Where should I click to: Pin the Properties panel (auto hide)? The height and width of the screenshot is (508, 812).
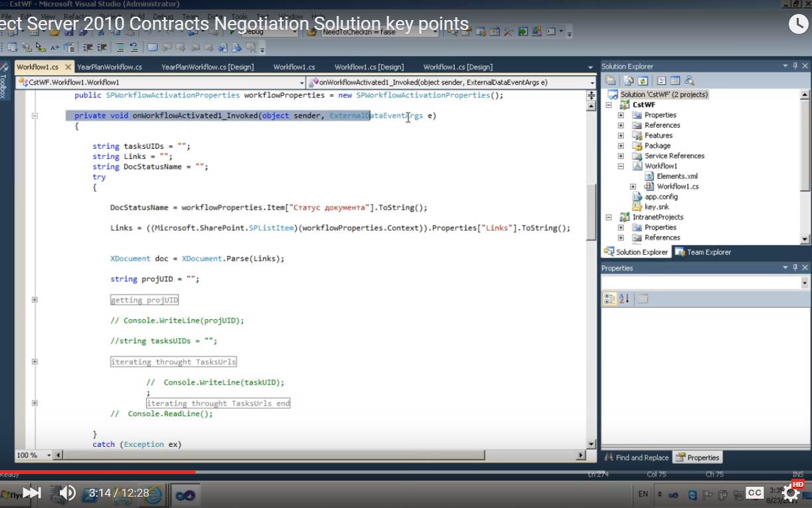(795, 268)
